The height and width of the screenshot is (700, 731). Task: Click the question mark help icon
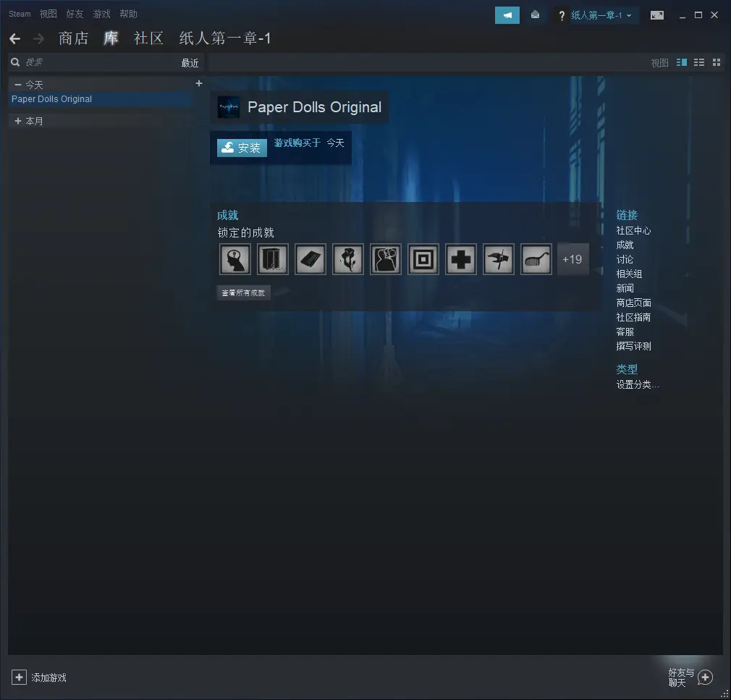click(x=562, y=16)
